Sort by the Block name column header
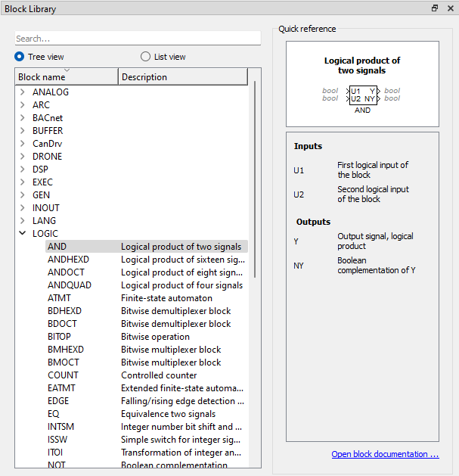459x476 pixels. pos(67,76)
